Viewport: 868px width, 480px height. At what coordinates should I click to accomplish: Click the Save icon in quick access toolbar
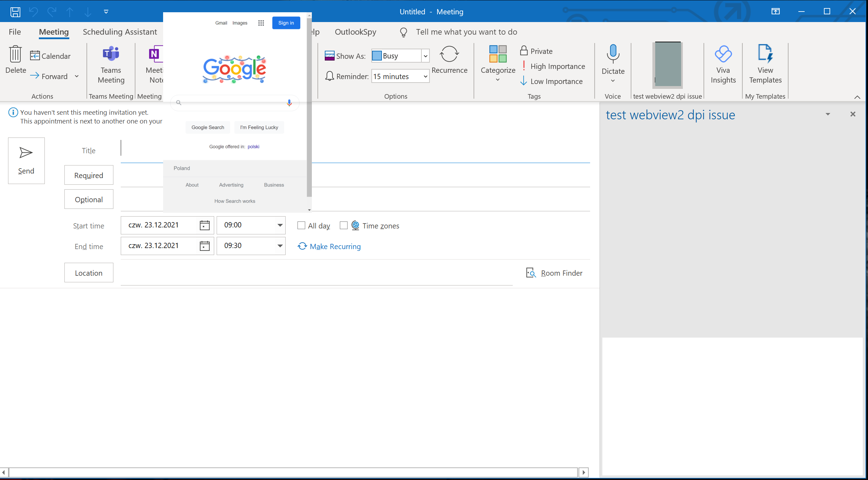(x=15, y=12)
